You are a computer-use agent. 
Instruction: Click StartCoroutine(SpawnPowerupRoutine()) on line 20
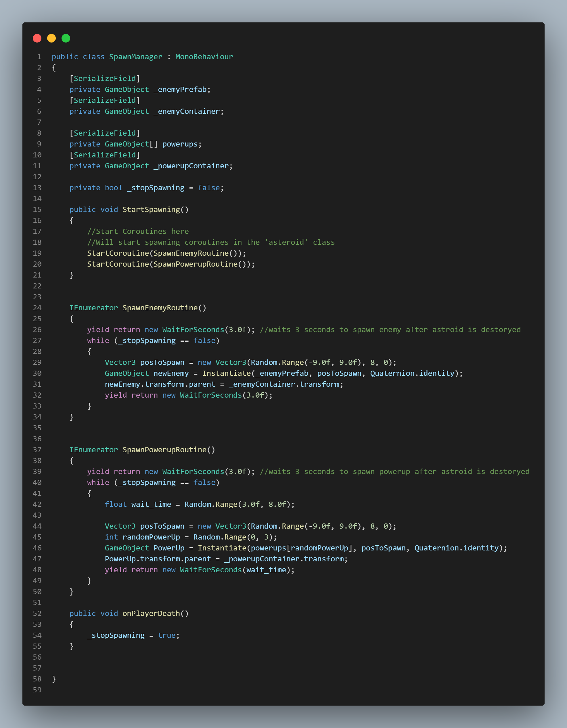pyautogui.click(x=171, y=264)
